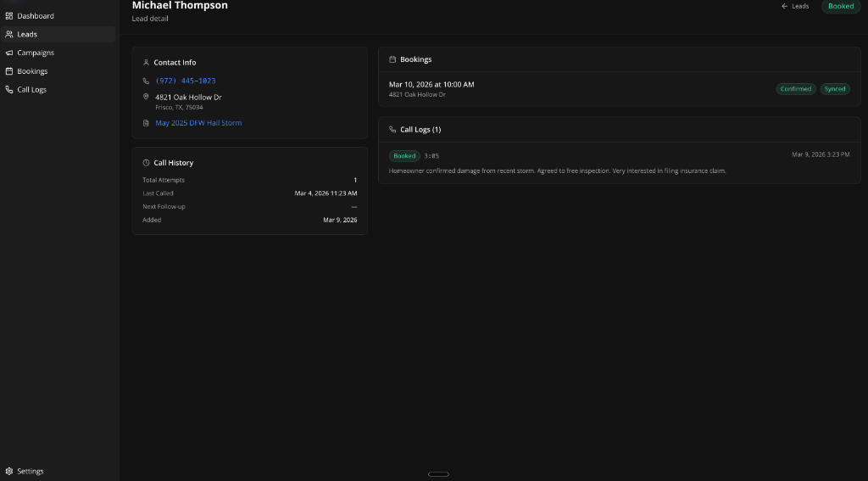Click the Lead detail subtitle
The height and width of the screenshot is (481, 868).
tap(150, 19)
